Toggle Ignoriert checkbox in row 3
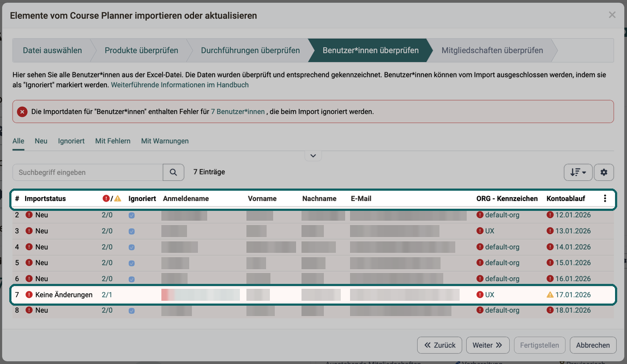 click(x=131, y=232)
